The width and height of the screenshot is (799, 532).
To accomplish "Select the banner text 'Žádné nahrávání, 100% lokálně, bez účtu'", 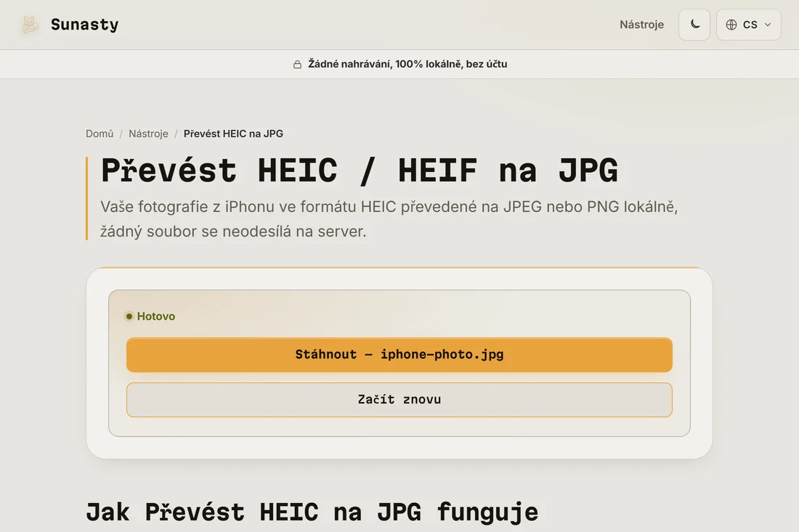I will pos(407,64).
